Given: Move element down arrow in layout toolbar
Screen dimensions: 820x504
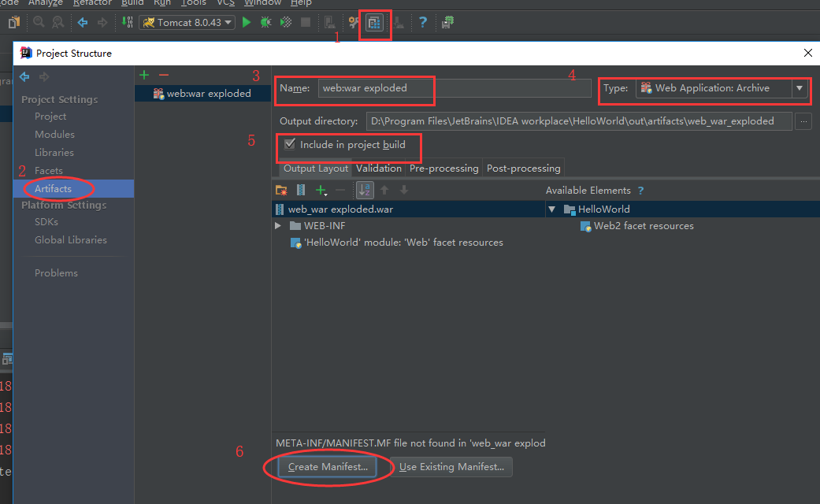Looking at the screenshot, I should (x=404, y=191).
